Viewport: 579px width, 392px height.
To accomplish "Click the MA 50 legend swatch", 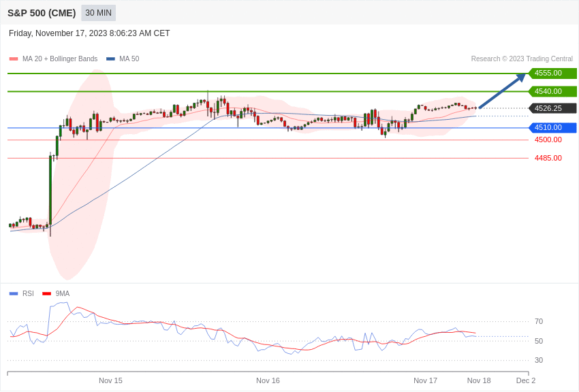I will pos(110,59).
